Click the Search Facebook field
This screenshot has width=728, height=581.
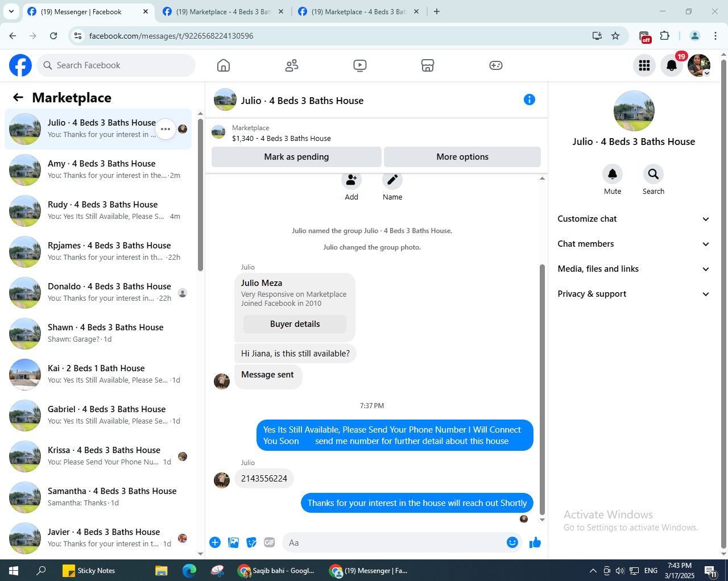pos(116,65)
